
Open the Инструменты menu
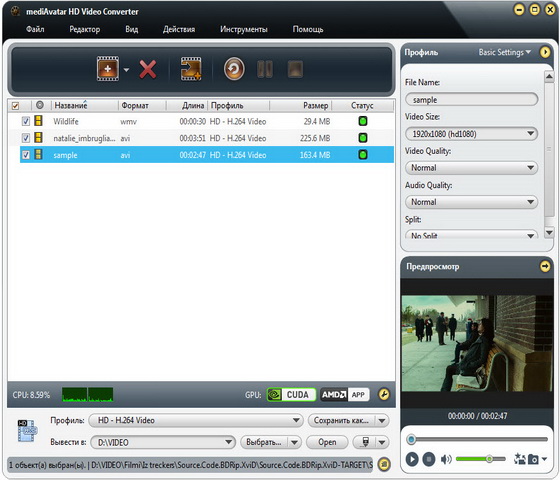coord(244,29)
